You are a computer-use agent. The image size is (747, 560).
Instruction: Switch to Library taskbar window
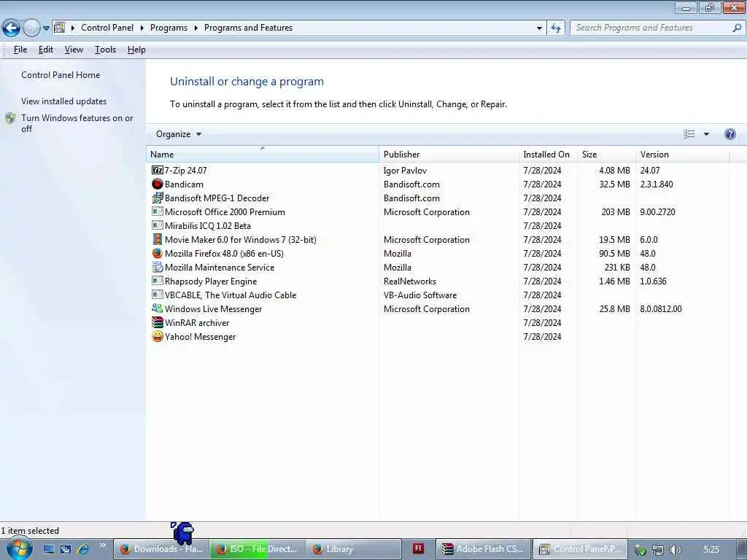pos(353,549)
